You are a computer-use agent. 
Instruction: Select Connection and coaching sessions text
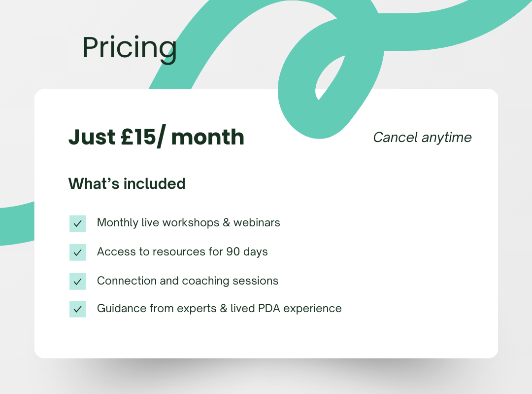point(187,281)
